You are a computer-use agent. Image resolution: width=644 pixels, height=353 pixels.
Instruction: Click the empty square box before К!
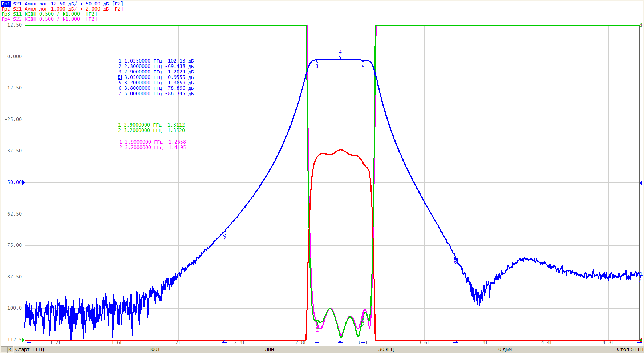(x=4, y=349)
